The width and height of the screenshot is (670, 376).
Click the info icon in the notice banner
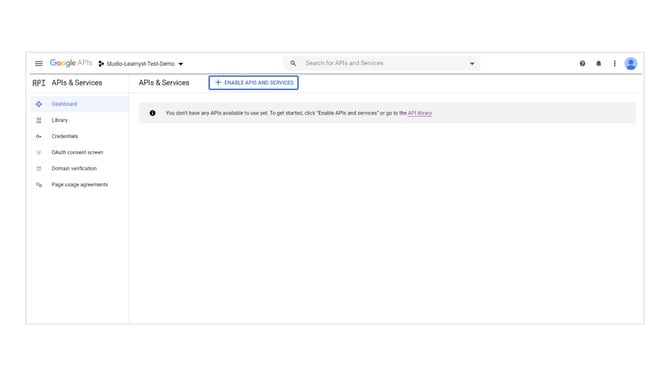tap(153, 113)
